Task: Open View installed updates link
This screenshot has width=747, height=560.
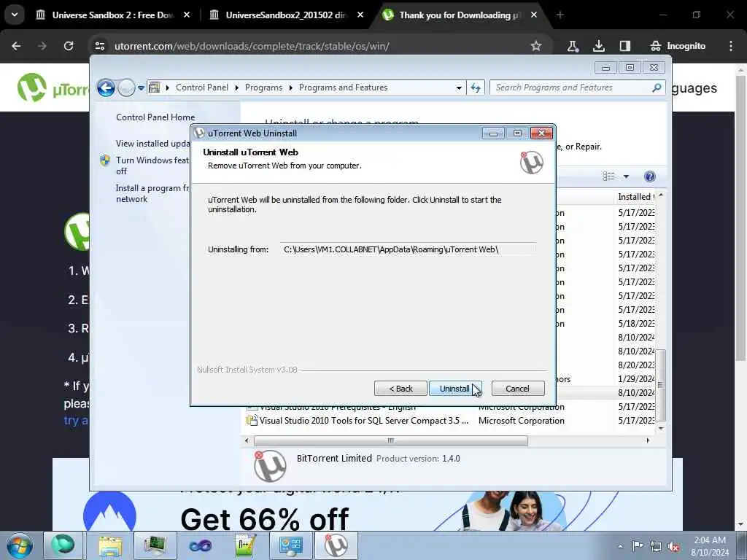Action: point(153,144)
